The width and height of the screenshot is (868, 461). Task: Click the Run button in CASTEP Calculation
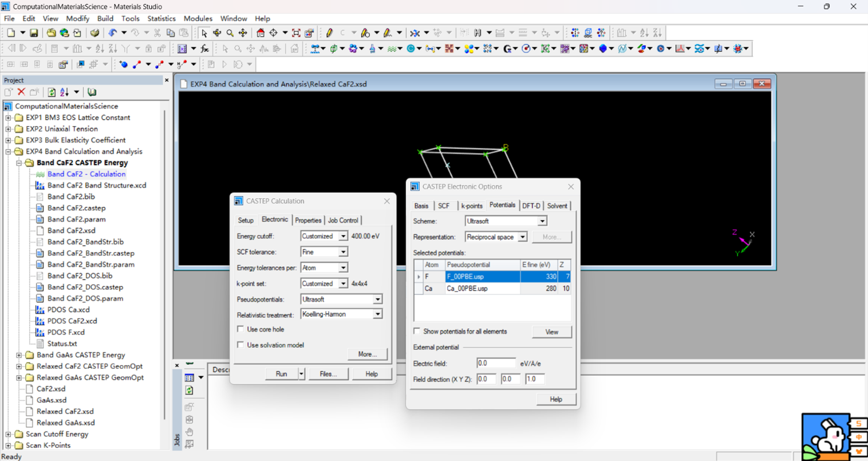pyautogui.click(x=281, y=374)
